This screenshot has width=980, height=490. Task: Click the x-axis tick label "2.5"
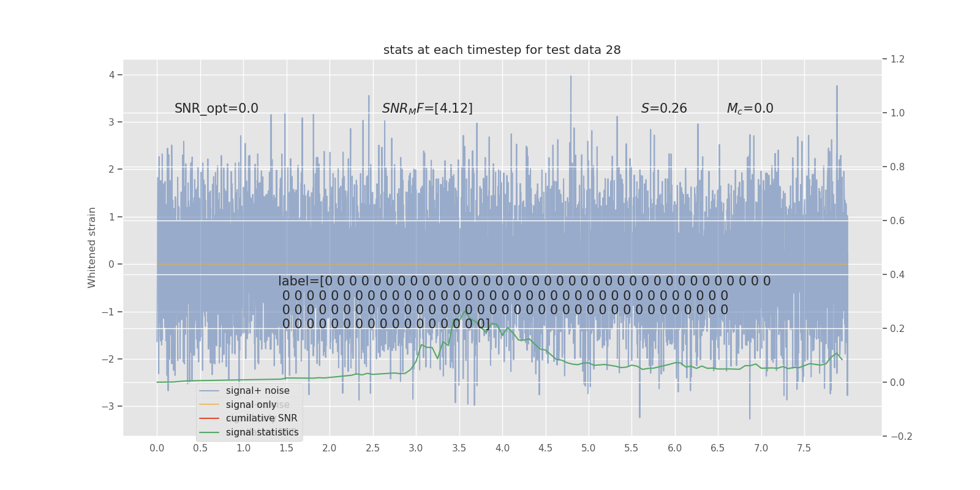pyautogui.click(x=373, y=448)
